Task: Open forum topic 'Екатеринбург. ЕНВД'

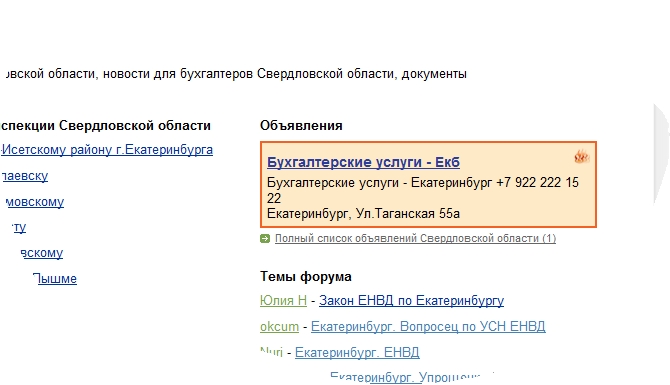Action: point(357,353)
